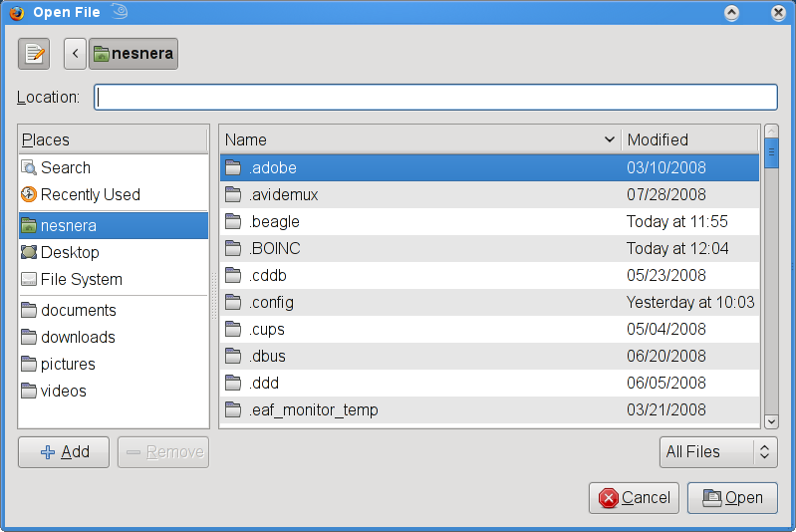This screenshot has width=796, height=532.
Task: Sort files by Modified column header
Action: pos(689,140)
